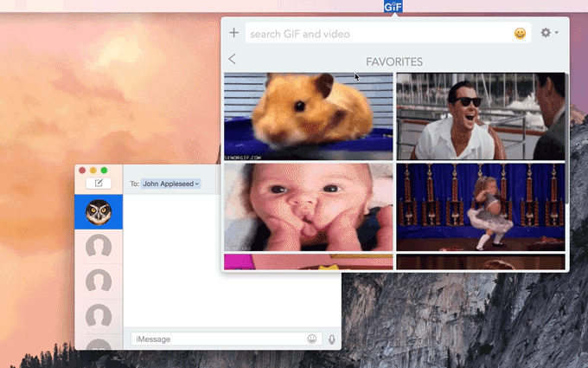Click inside the search GIF and video field
This screenshot has height=368, width=588.
point(376,34)
